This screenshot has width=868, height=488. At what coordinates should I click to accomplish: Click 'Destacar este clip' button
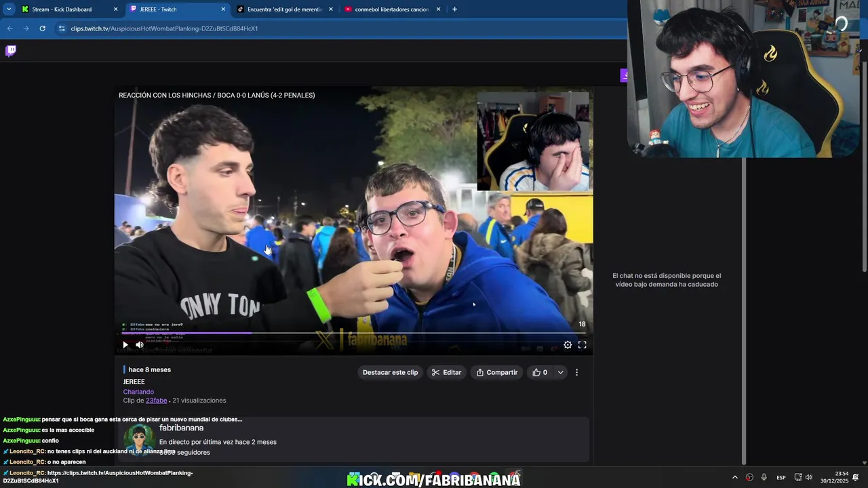(390, 372)
